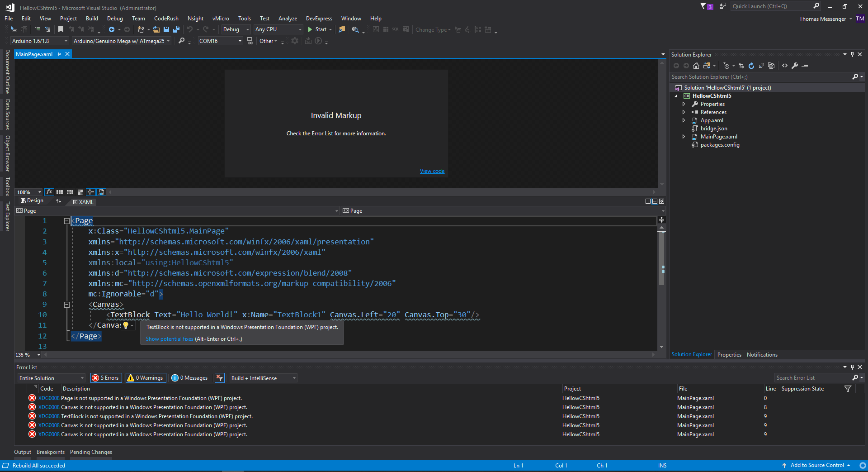Viewport: 868px width, 472px height.
Task: Toggle a bookmark with the bookmark icon
Action: tap(61, 29)
